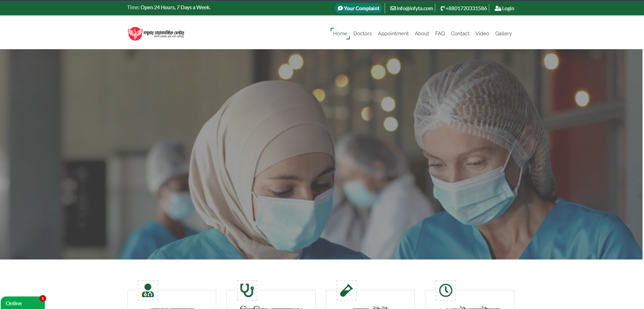Click the notification badge on the chat widget
The image size is (644, 309).
pos(43,299)
